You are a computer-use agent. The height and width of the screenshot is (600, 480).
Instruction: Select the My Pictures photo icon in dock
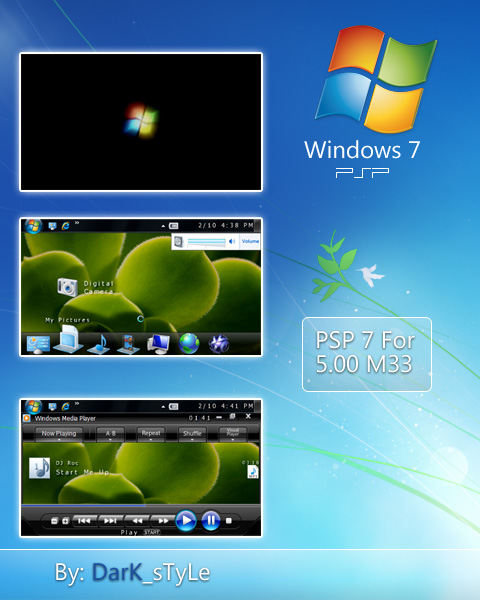69,339
